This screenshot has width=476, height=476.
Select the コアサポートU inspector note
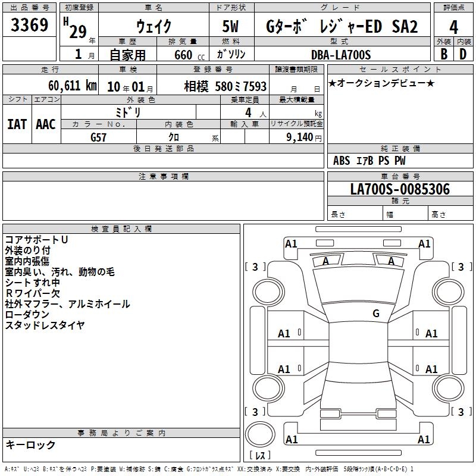click(36, 239)
